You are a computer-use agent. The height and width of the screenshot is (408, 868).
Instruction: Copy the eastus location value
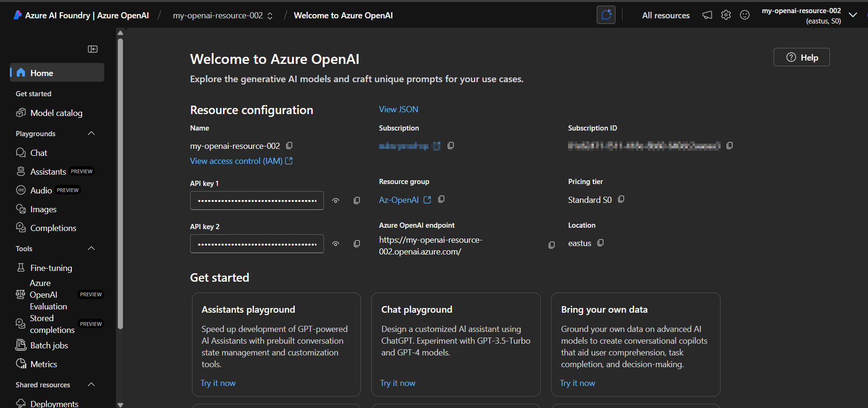(x=600, y=243)
